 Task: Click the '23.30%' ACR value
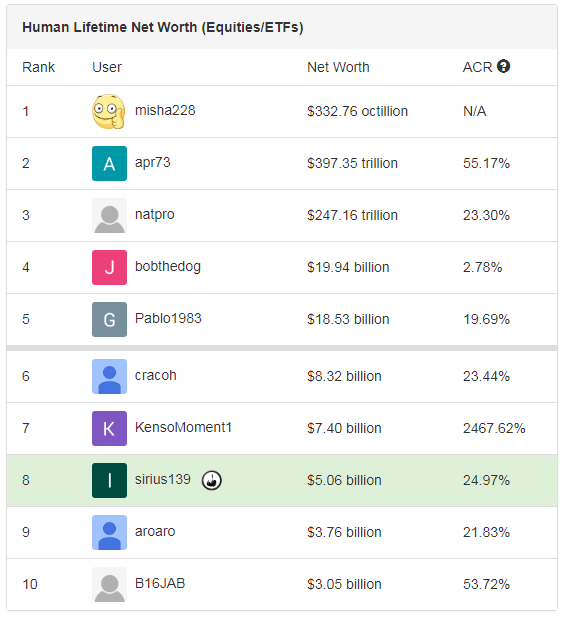coord(486,216)
